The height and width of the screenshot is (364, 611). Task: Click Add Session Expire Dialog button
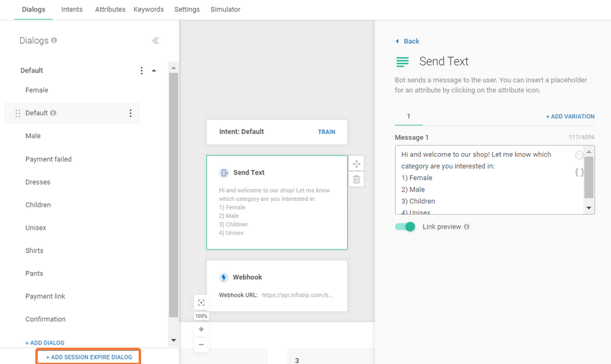tap(89, 357)
